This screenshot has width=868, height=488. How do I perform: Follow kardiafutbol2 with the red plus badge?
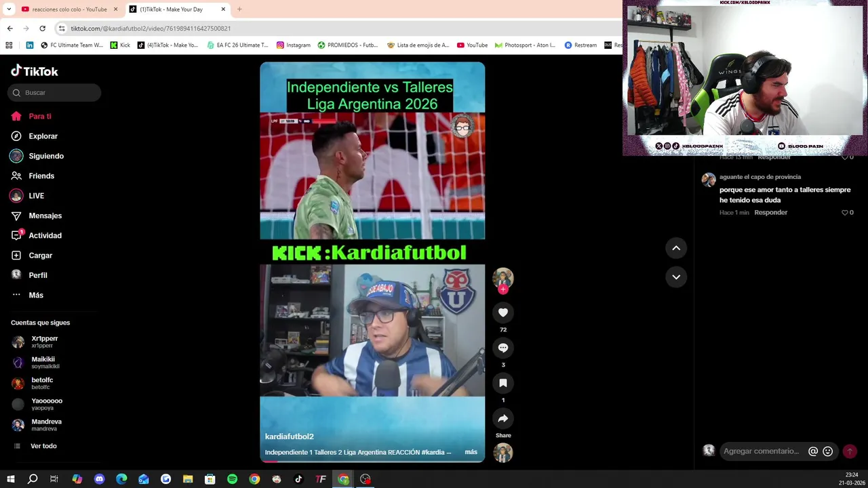click(x=502, y=289)
